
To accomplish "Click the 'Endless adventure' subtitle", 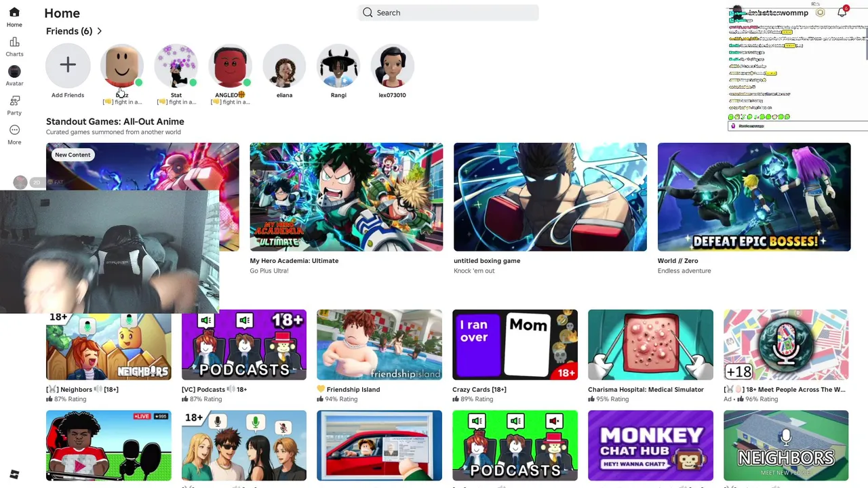I will [x=684, y=270].
